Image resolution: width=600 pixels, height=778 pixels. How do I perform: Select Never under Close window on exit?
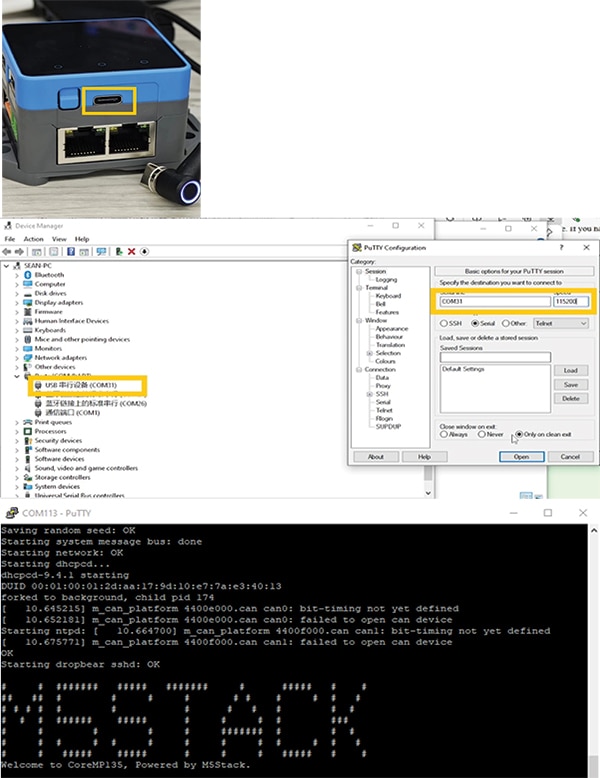pyautogui.click(x=480, y=434)
